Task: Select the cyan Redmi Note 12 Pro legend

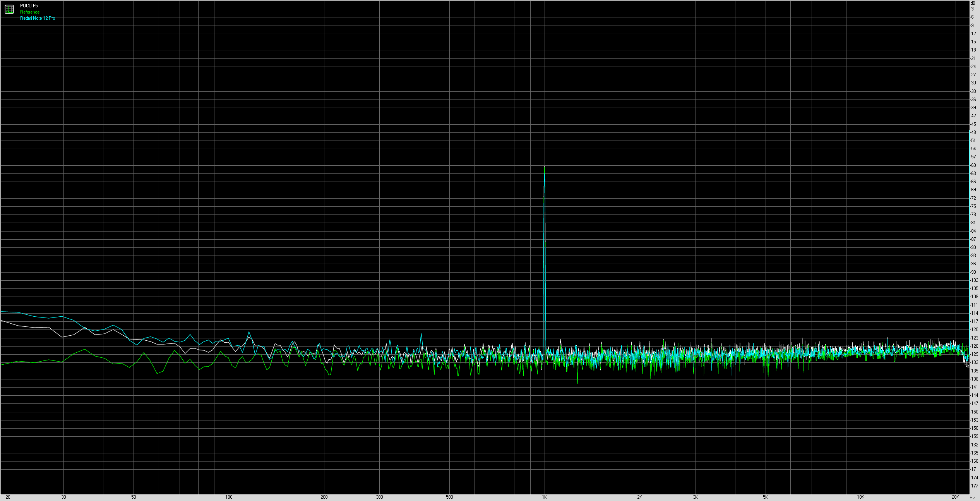Action: click(x=38, y=18)
